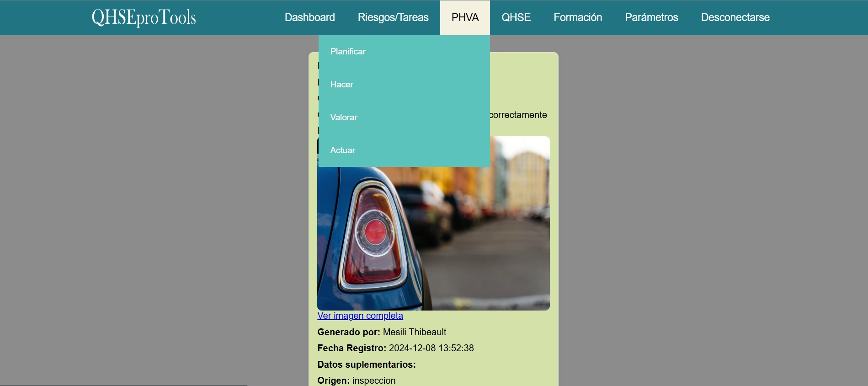Click the Datos suplementarios label

click(x=367, y=365)
